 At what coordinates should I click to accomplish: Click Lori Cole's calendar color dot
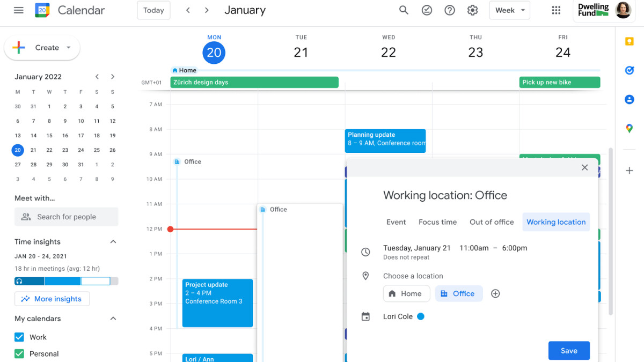(421, 316)
